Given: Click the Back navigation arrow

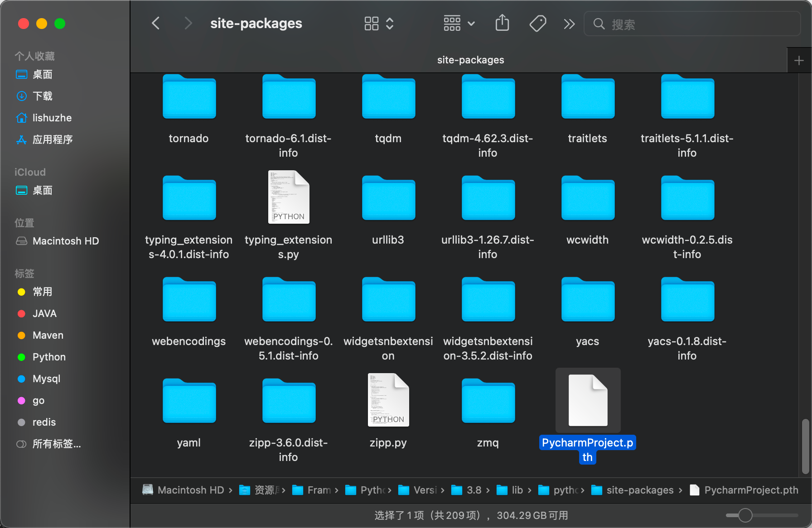Looking at the screenshot, I should (x=155, y=23).
